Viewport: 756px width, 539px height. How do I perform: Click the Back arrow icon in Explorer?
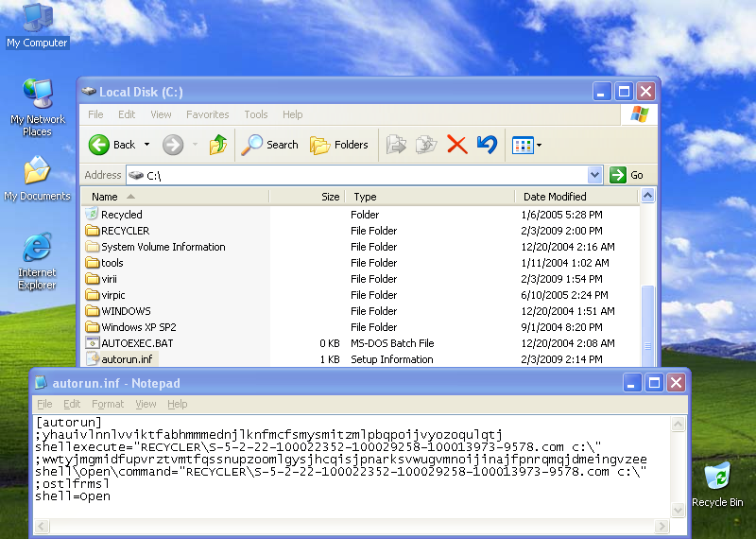click(99, 145)
